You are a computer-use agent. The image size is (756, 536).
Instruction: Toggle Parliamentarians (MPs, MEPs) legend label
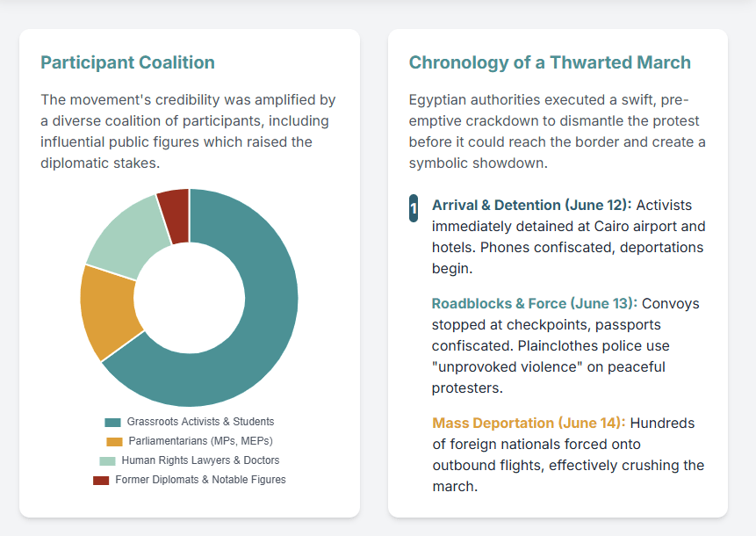[201, 441]
